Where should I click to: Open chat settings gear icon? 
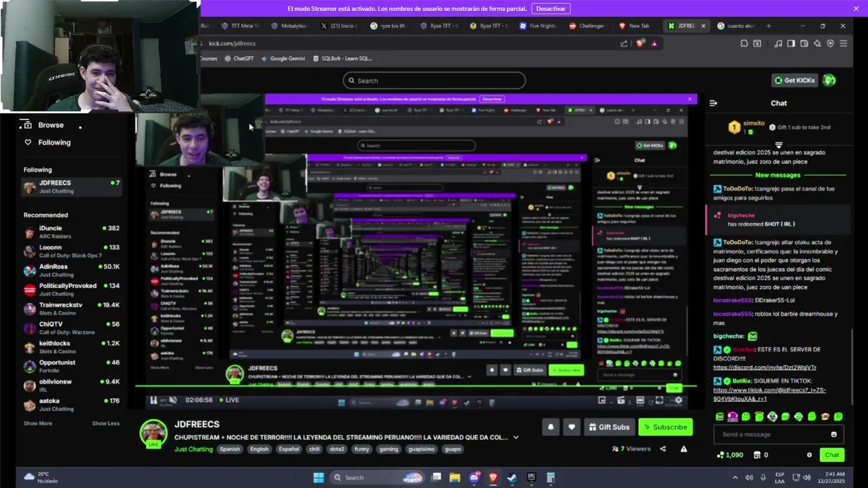[809, 455]
